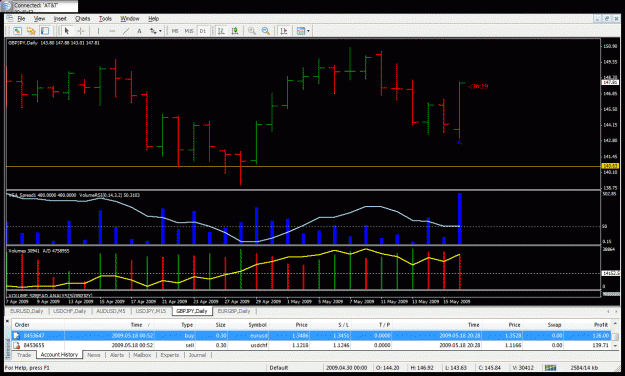Click the connection status bars icon
Viewport: 625px width, 376px height.
(550, 368)
